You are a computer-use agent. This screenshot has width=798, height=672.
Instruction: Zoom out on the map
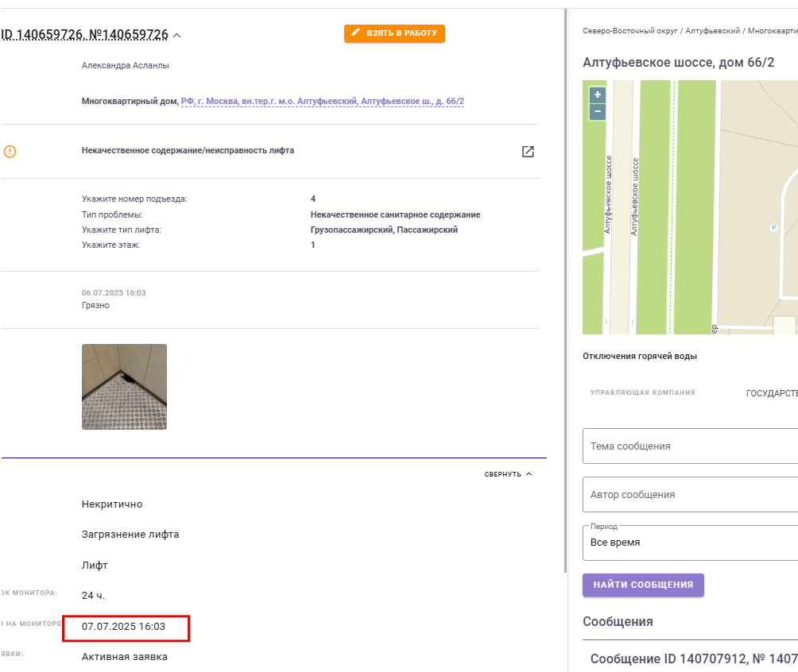coord(598,111)
